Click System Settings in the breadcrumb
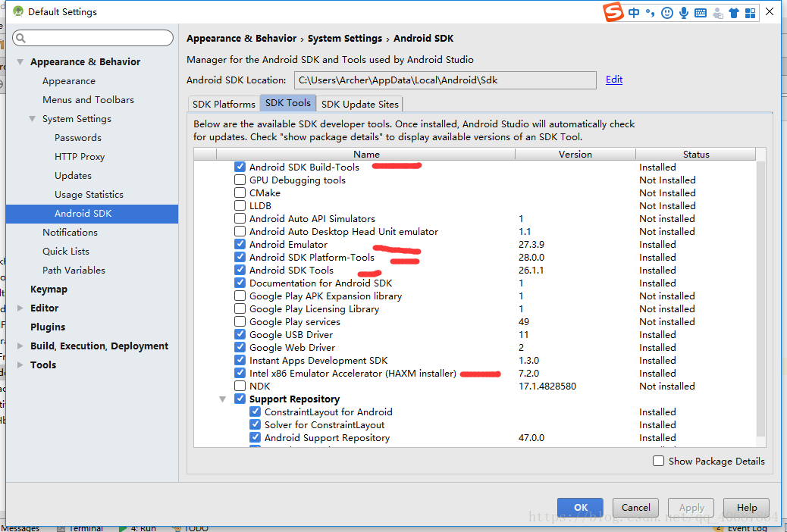Image resolution: width=787 pixels, height=532 pixels. point(345,38)
